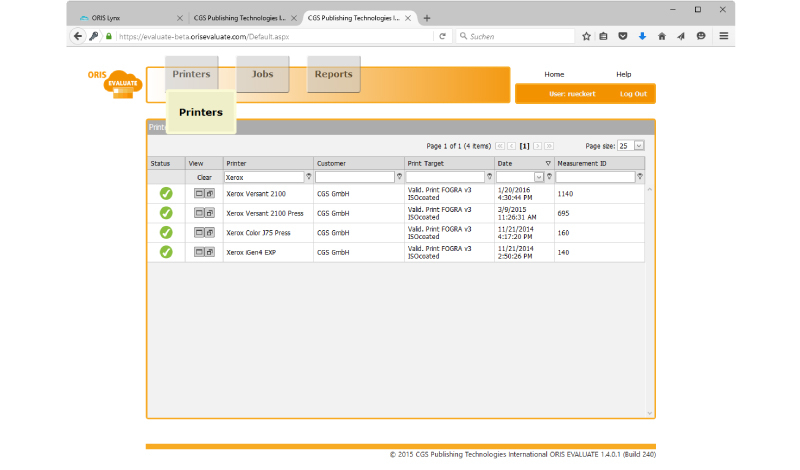
Task: Toggle sort arrow on Date column header
Action: (x=548, y=163)
